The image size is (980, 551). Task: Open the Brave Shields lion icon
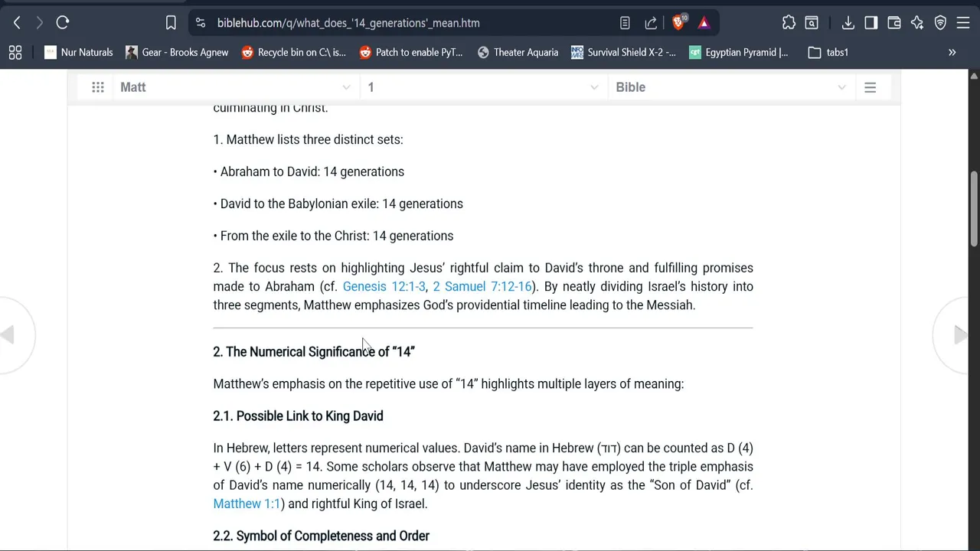point(678,22)
